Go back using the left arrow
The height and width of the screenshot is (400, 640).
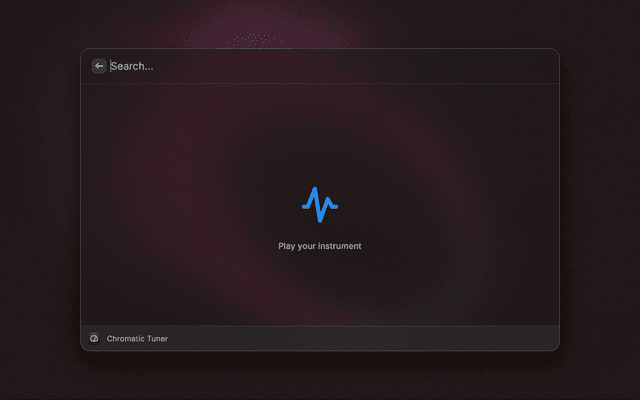tap(99, 66)
